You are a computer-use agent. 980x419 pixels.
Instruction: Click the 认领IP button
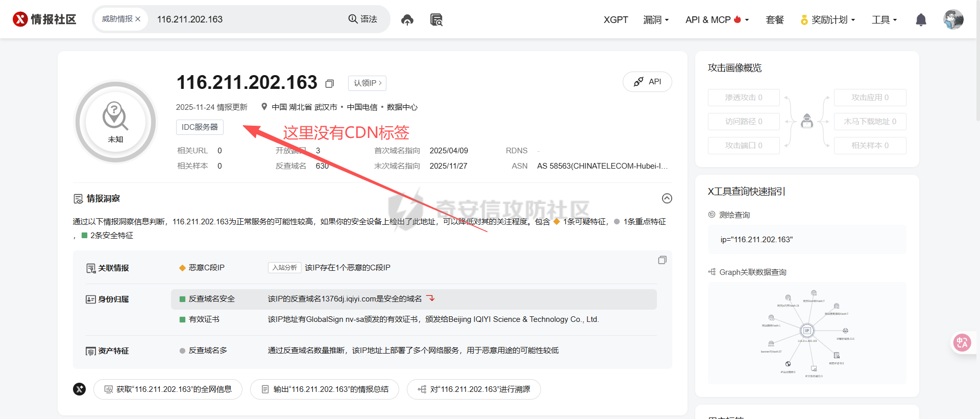(x=367, y=83)
